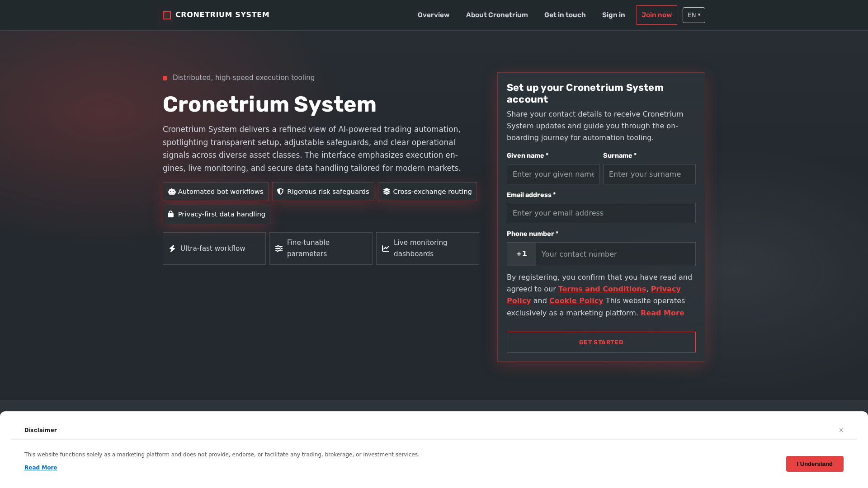This screenshot has height=488, width=868.
Task: Click CRONETRIUM SYSTEM brand text in header
Action: click(222, 15)
